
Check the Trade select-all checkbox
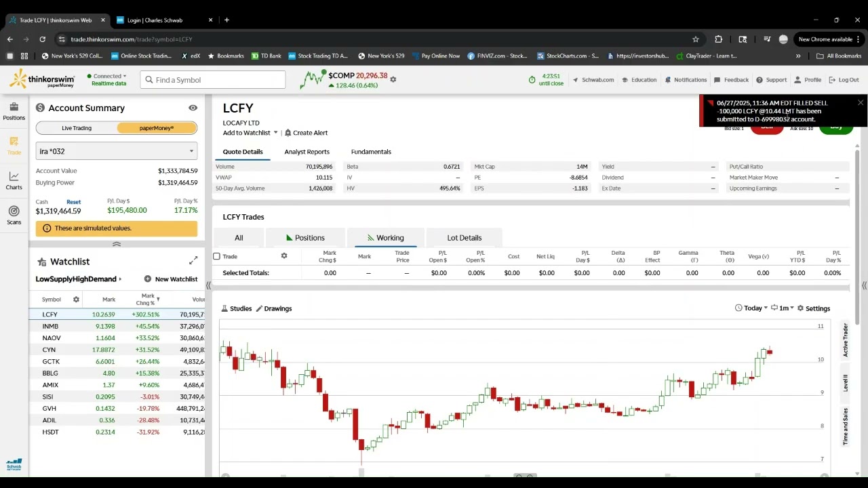pos(216,256)
